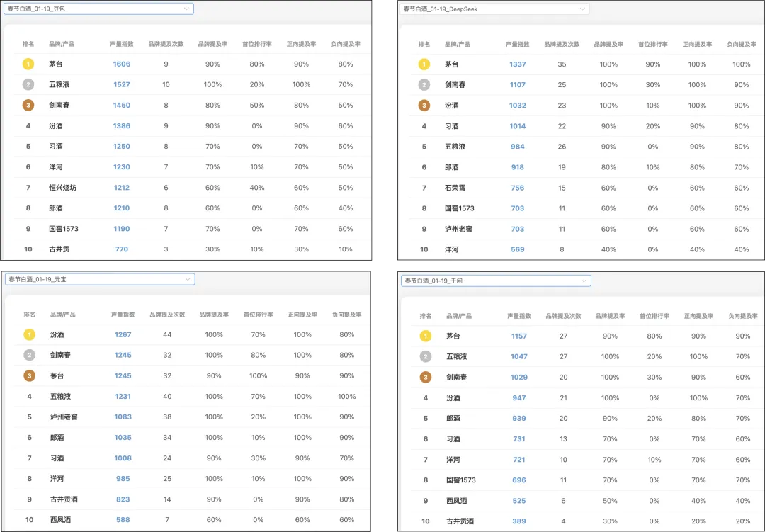This screenshot has height=532, width=765.
Task: Open the 春节白酒_01-19_豆包 dropdown
Action: click(98, 9)
